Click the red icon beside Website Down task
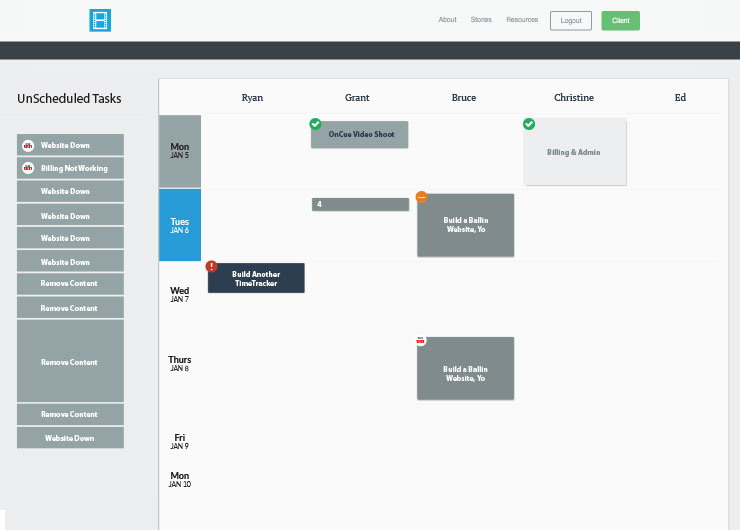 [29, 145]
